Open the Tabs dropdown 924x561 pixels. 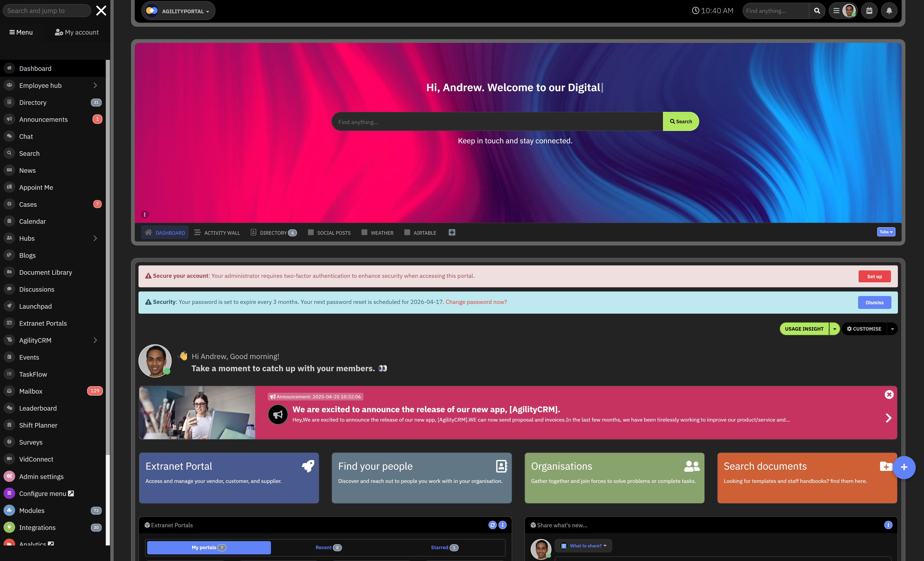coord(886,232)
